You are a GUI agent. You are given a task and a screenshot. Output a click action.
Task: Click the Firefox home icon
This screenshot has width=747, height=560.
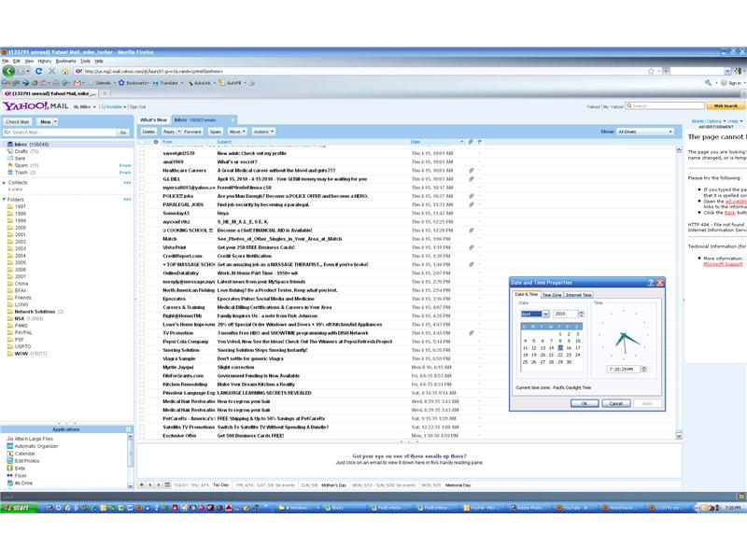coord(65,71)
